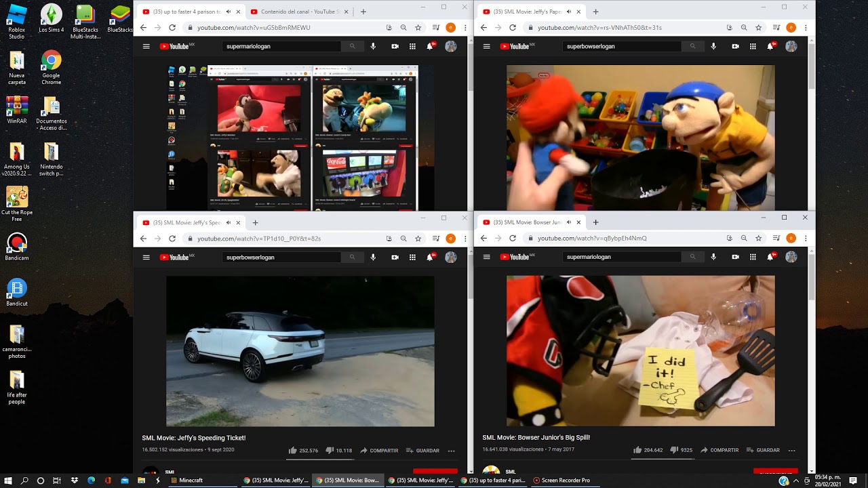Save Jeffy's Speeding Ticket video with GUARDAR
868x488 pixels.
(x=422, y=451)
